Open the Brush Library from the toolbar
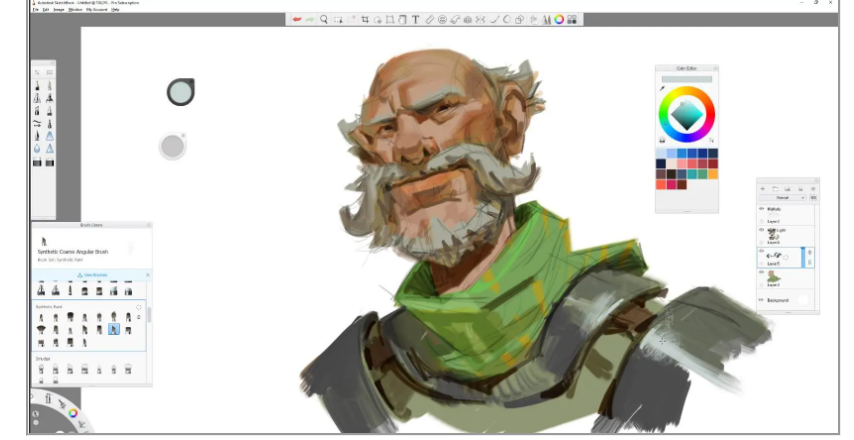 click(x=546, y=20)
